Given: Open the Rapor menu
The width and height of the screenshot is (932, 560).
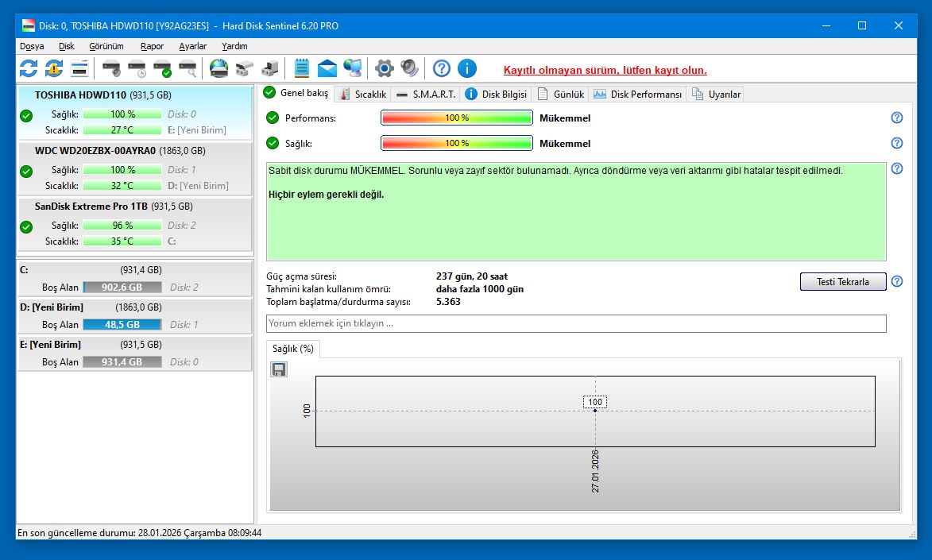Looking at the screenshot, I should (x=152, y=46).
